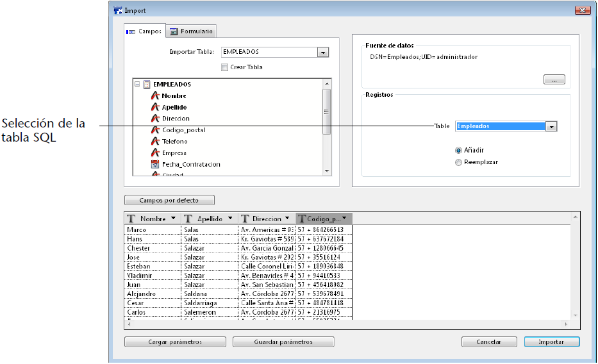Switch to the Campos tab
598x364 pixels.
click(x=144, y=31)
